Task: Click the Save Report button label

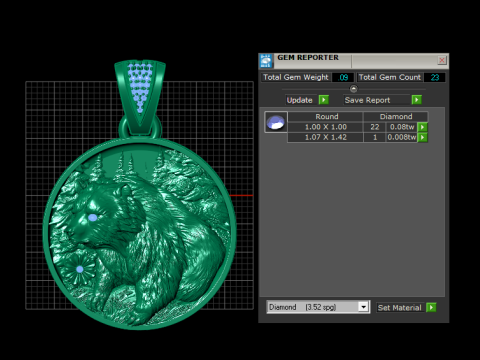Action: 367,100
